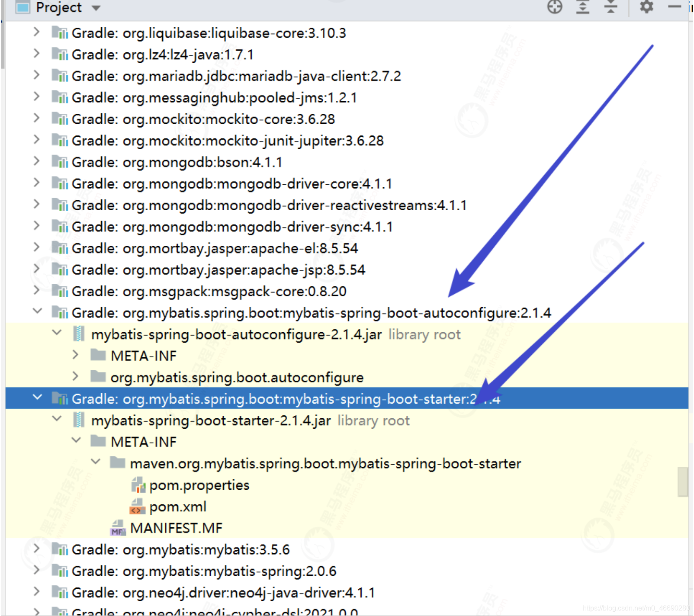Image resolution: width=694 pixels, height=616 pixels.
Task: Click library icon of msgpack-core row
Action: click(60, 291)
